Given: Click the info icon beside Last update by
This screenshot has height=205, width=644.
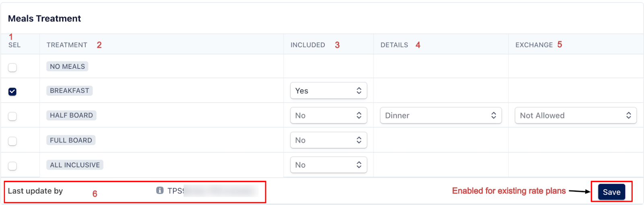Looking at the screenshot, I should (x=160, y=191).
